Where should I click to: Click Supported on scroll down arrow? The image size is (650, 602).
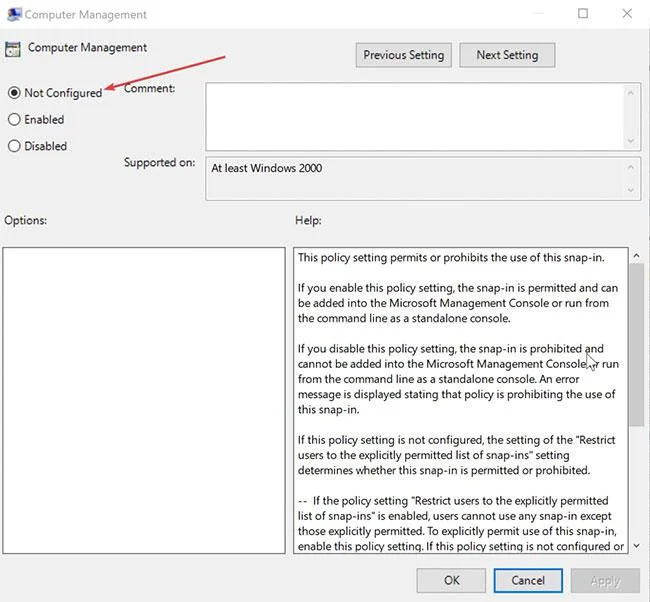click(x=631, y=190)
